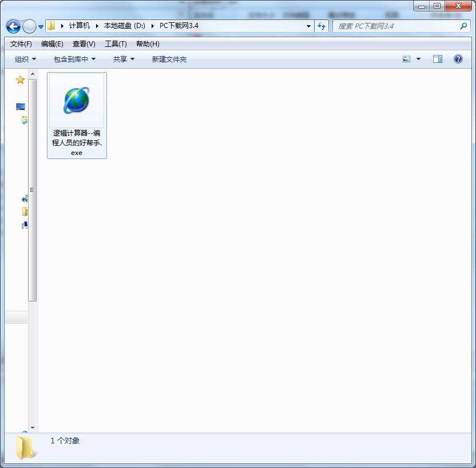The width and height of the screenshot is (476, 468).
Task: Open the 帮助(H) menu
Action: coord(148,44)
